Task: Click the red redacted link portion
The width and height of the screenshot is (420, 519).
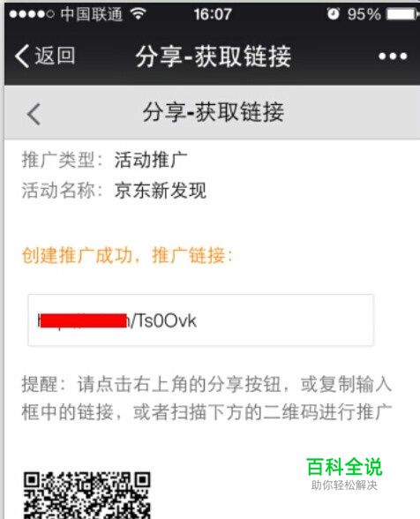Action: (83, 320)
